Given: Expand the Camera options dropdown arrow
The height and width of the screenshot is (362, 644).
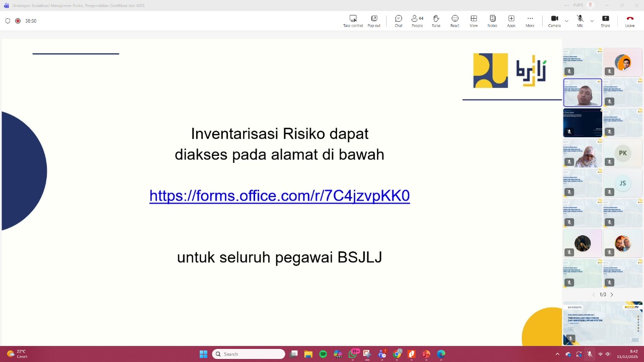Looking at the screenshot, I should (x=567, y=21).
